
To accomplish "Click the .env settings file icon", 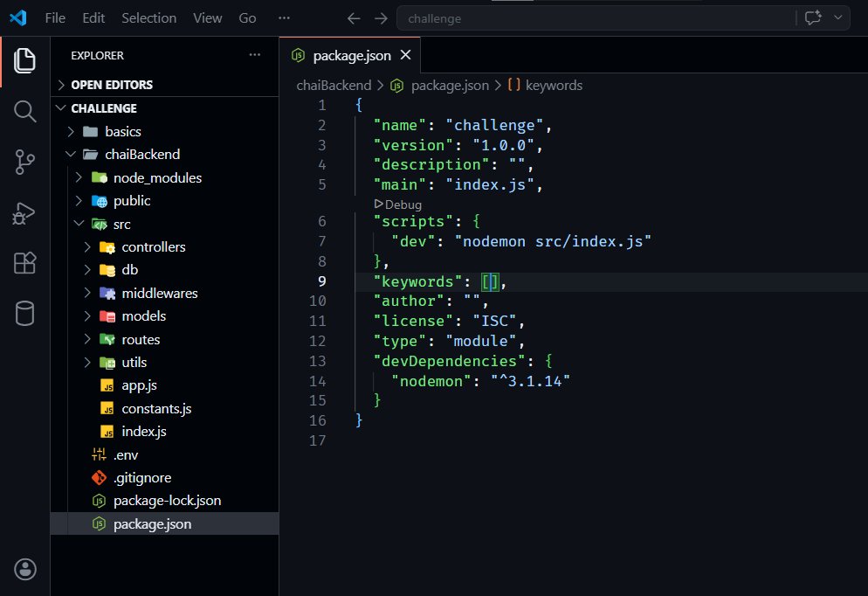I will (99, 454).
